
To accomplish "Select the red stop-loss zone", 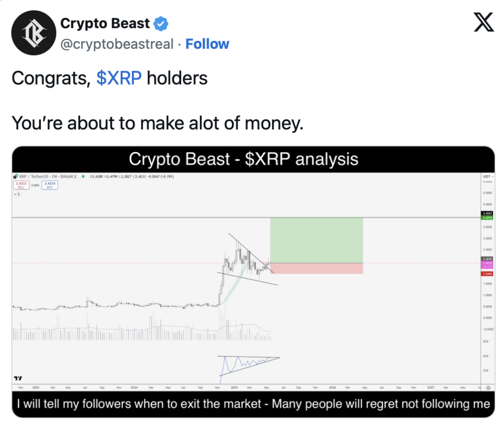I will (x=316, y=268).
